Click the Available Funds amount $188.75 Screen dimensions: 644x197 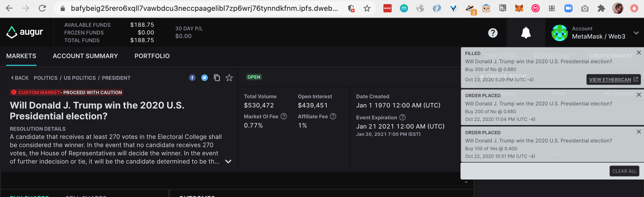[142, 25]
